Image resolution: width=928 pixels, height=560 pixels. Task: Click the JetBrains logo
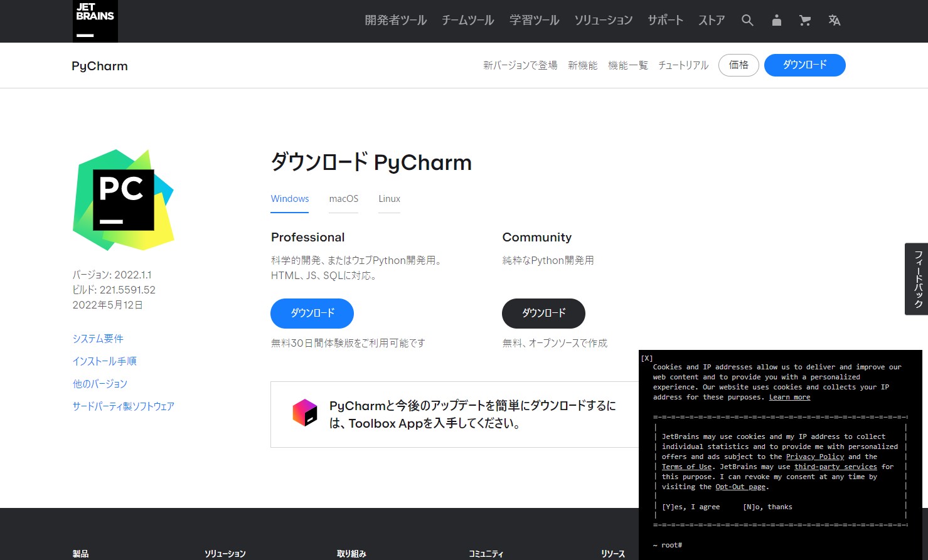pyautogui.click(x=95, y=21)
